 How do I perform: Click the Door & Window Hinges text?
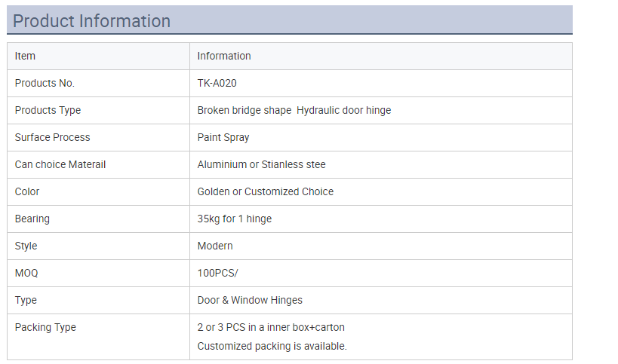tap(250, 300)
